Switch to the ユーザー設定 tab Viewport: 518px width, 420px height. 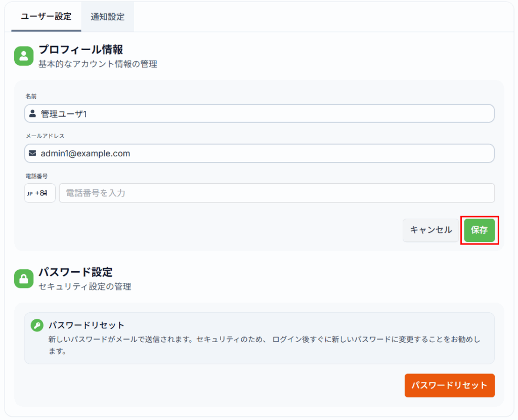tap(46, 16)
